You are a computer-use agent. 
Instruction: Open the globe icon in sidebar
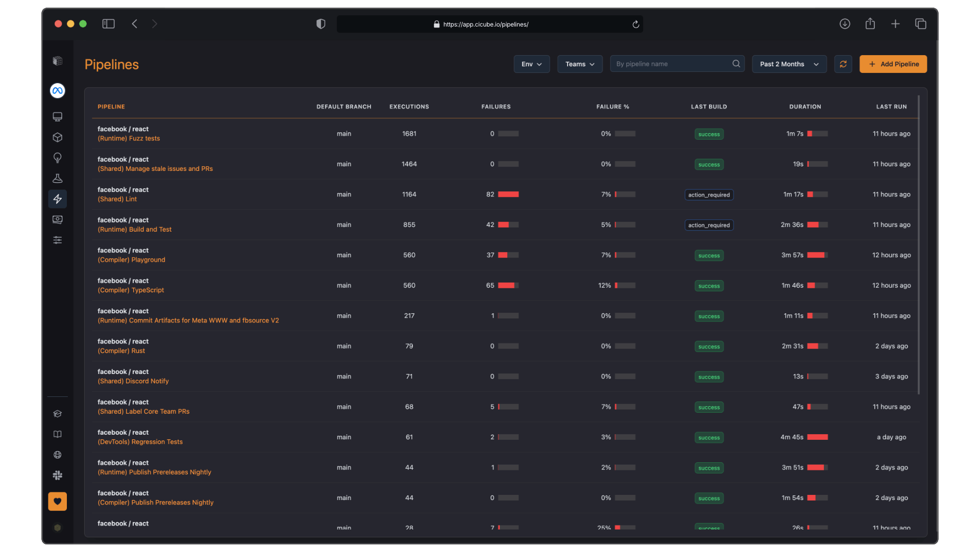pyautogui.click(x=57, y=455)
